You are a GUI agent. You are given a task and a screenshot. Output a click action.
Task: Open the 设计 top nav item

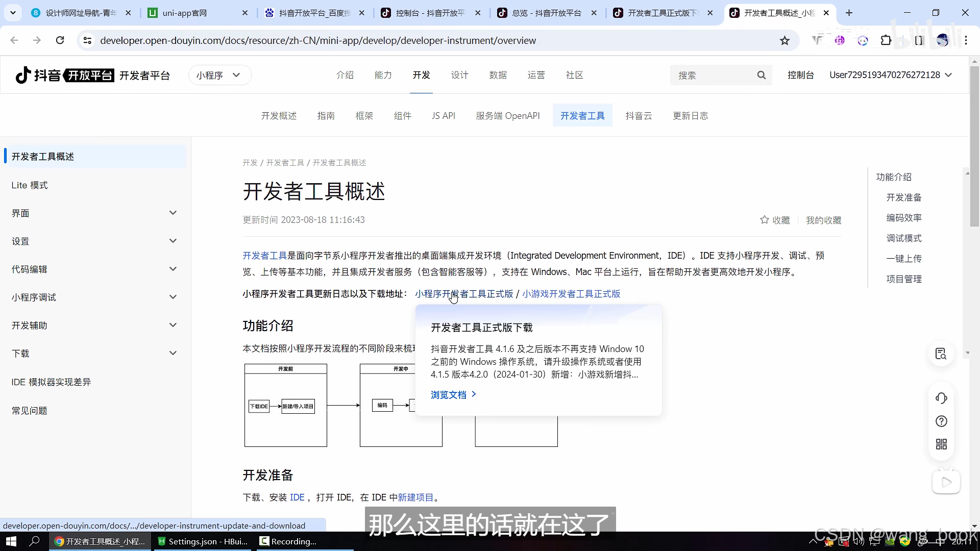pyautogui.click(x=459, y=75)
